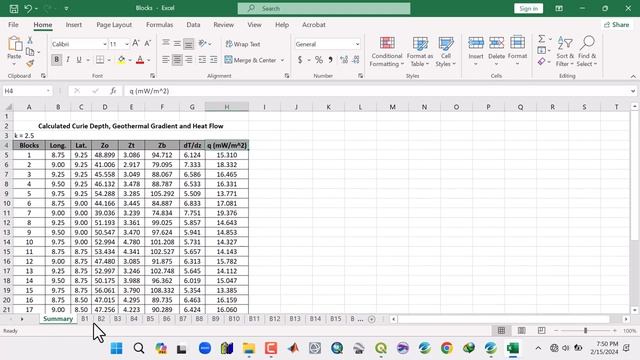Viewport: 640px width, 360px height.
Task: Click the Comma Style icon
Action: click(x=330, y=60)
